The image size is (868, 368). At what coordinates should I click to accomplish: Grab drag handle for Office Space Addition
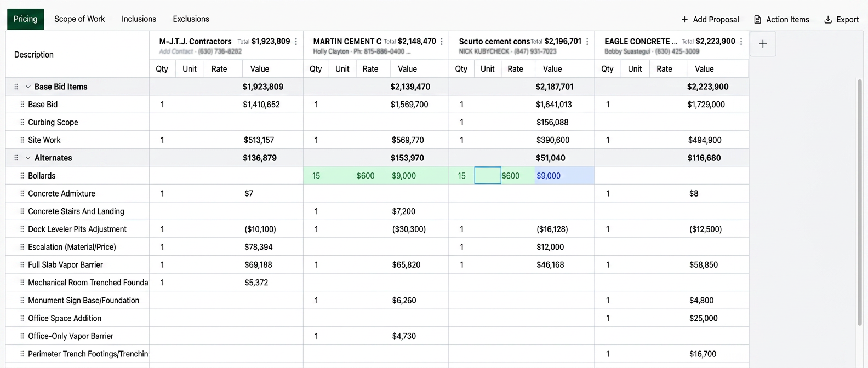point(22,318)
